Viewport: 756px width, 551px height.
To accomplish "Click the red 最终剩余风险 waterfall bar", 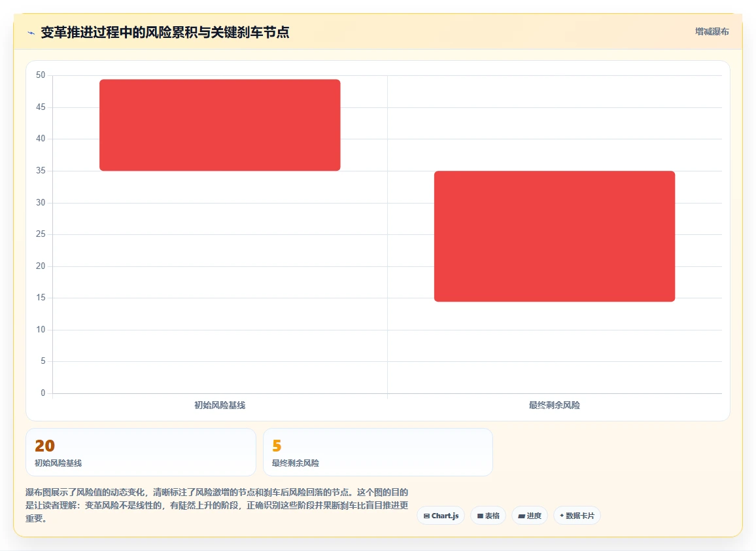I will point(555,236).
